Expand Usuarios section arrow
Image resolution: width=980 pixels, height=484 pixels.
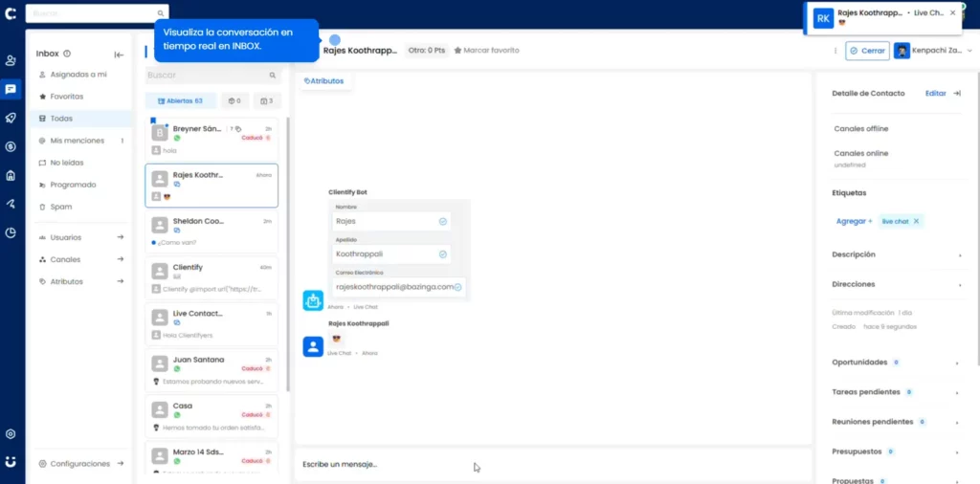point(120,237)
